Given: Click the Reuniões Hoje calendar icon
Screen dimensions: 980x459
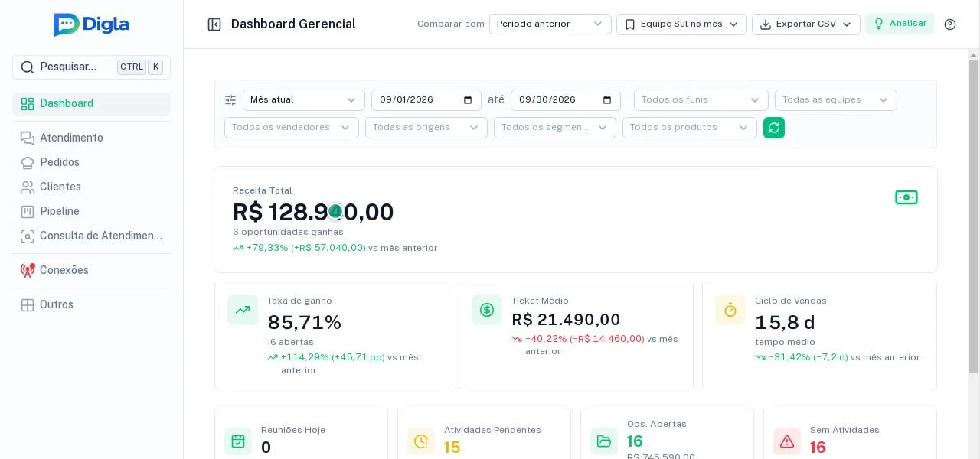Looking at the screenshot, I should tap(238, 441).
